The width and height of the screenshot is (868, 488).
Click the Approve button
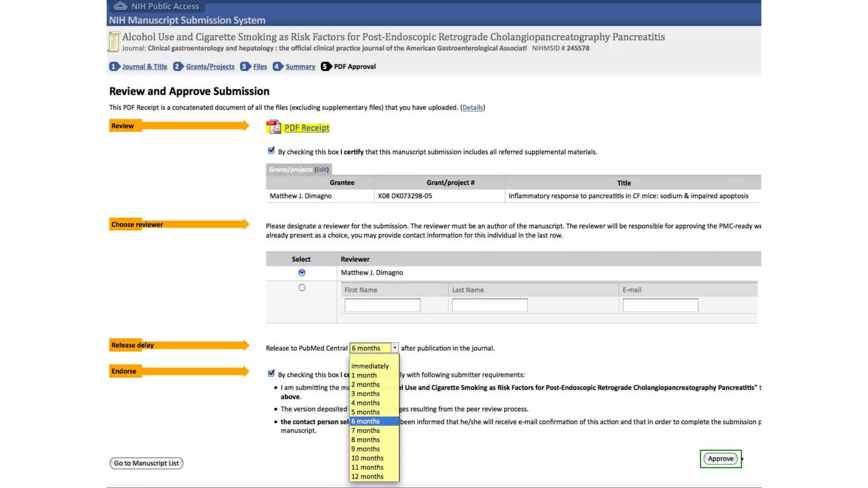coord(720,459)
